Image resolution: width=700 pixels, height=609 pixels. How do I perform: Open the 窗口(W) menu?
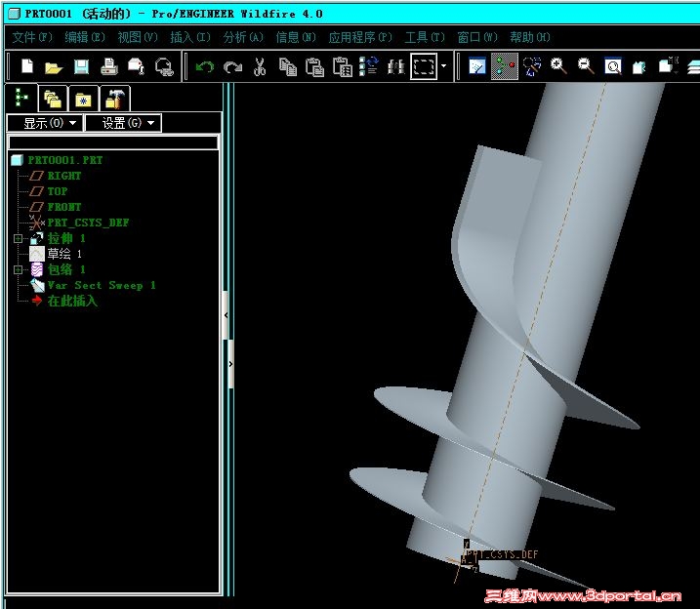(x=477, y=37)
